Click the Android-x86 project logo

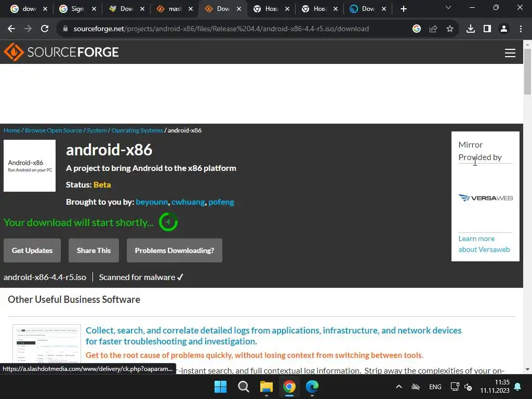point(30,166)
